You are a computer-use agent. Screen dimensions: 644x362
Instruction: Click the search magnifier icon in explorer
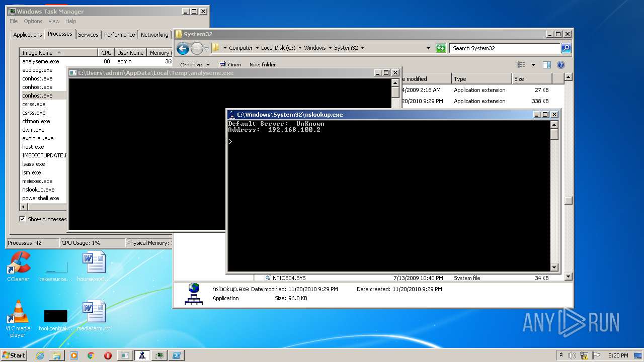pyautogui.click(x=566, y=48)
